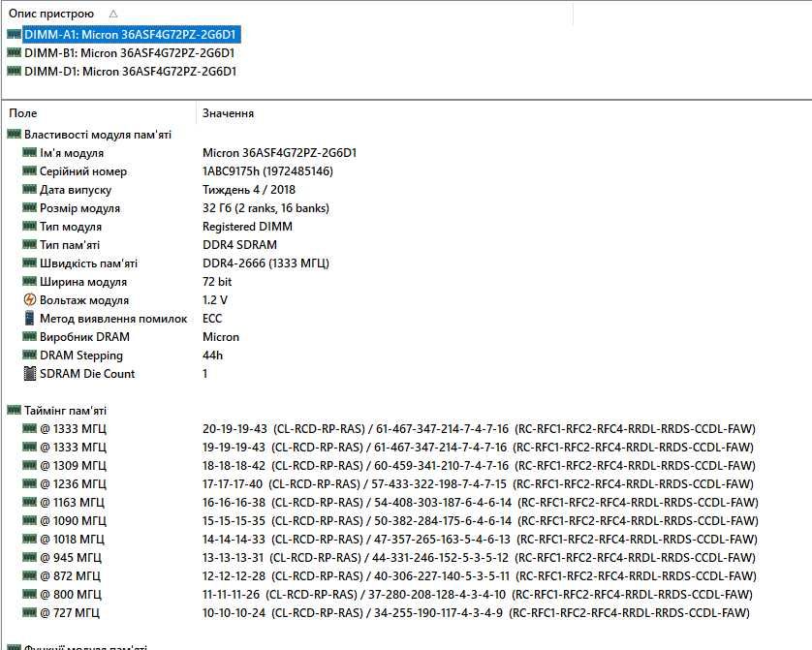
Task: Select timing value starting 16-16-16-38
Action: tap(480, 502)
